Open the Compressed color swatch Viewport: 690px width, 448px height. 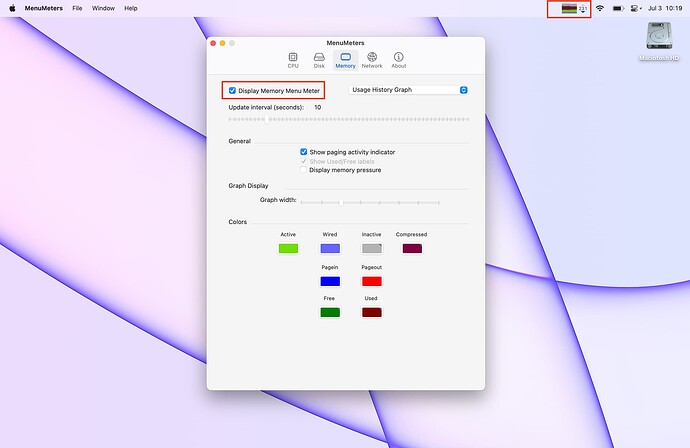coord(412,249)
